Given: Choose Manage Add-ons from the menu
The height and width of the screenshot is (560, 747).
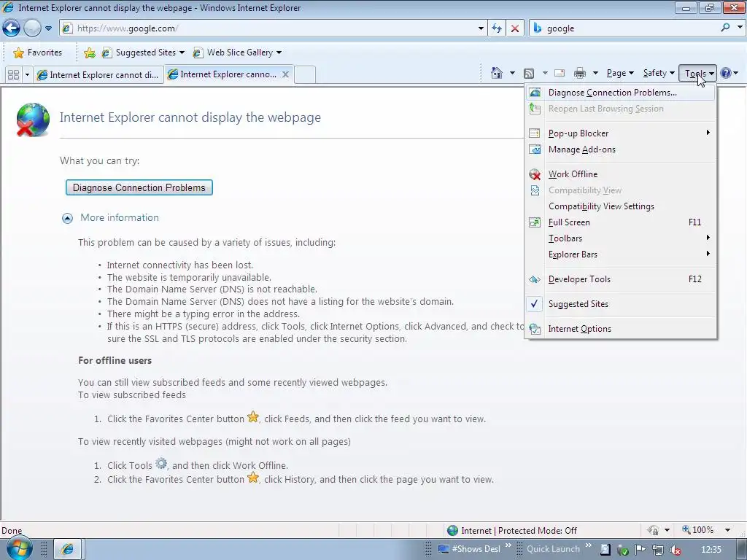Looking at the screenshot, I should [x=620, y=149].
